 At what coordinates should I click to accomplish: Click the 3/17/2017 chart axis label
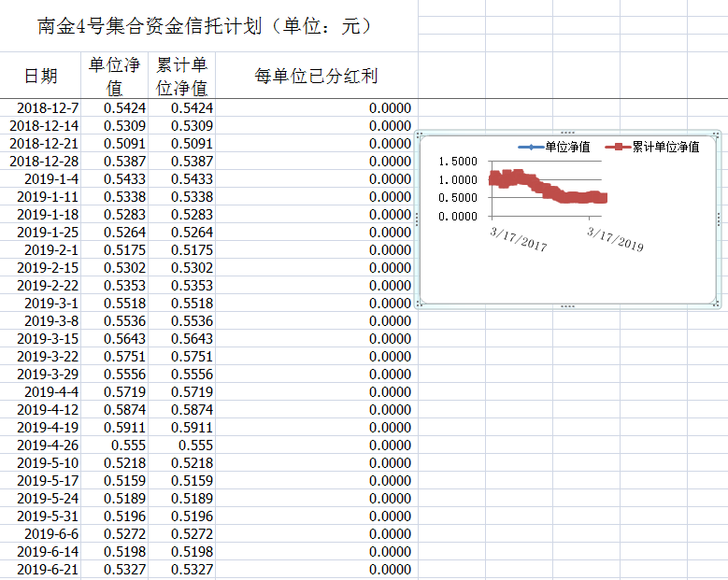(x=519, y=239)
